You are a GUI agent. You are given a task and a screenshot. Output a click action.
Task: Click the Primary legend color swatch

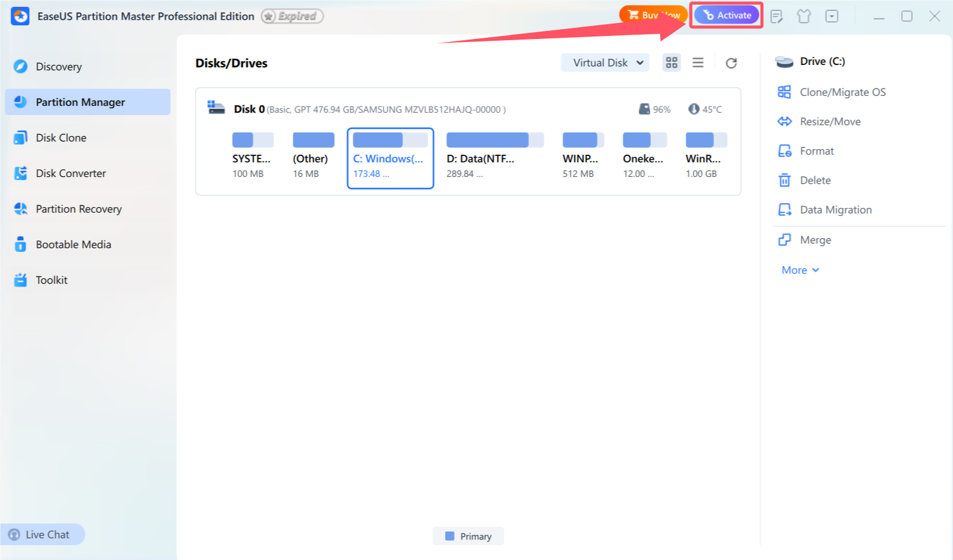(x=450, y=536)
